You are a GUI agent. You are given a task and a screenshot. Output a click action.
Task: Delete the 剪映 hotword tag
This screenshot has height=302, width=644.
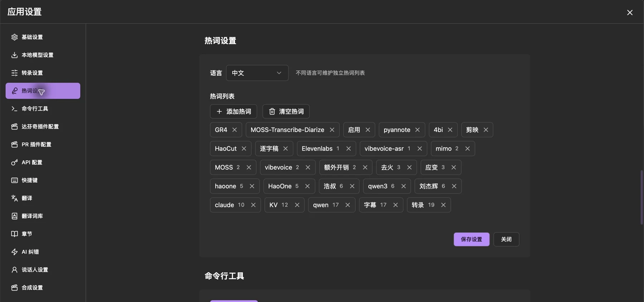(486, 130)
